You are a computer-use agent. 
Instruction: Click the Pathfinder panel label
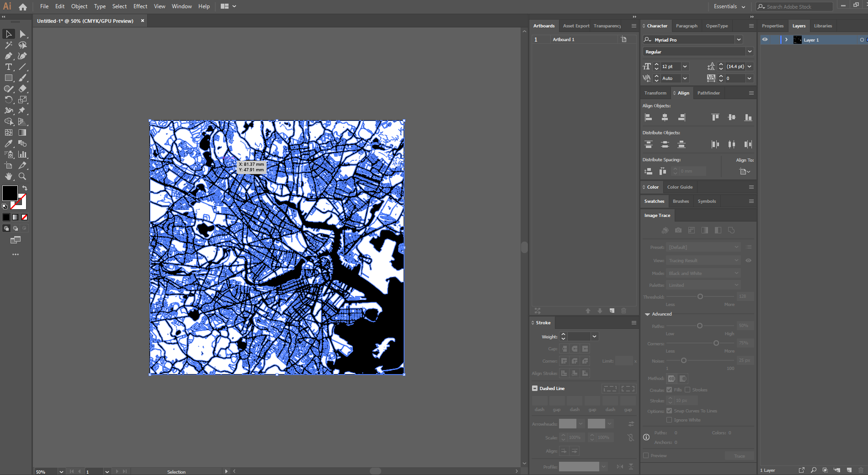[x=708, y=93]
